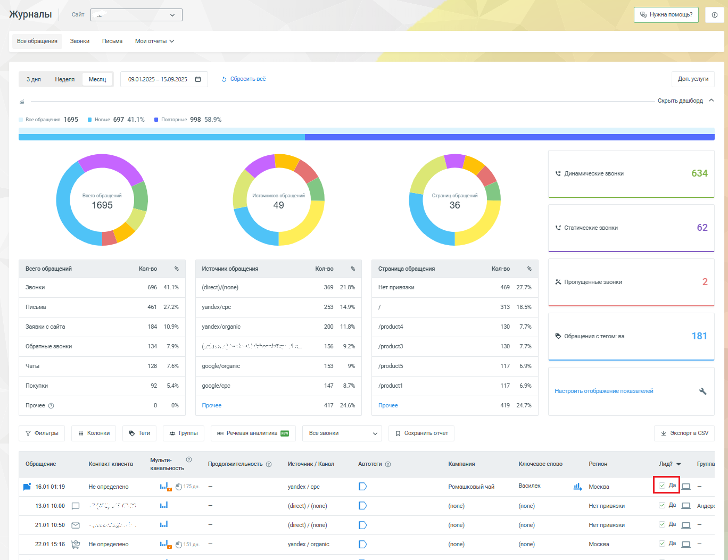Switch to the Звонки tab
Image resolution: width=728 pixels, height=560 pixels.
point(80,41)
